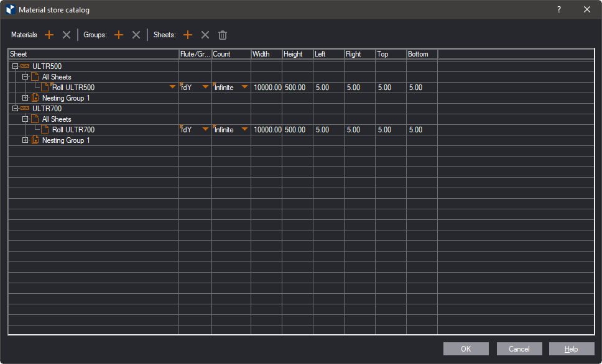This screenshot has width=602, height=364.
Task: Remove sheet using X beside Sheets
Action: pyautogui.click(x=205, y=35)
